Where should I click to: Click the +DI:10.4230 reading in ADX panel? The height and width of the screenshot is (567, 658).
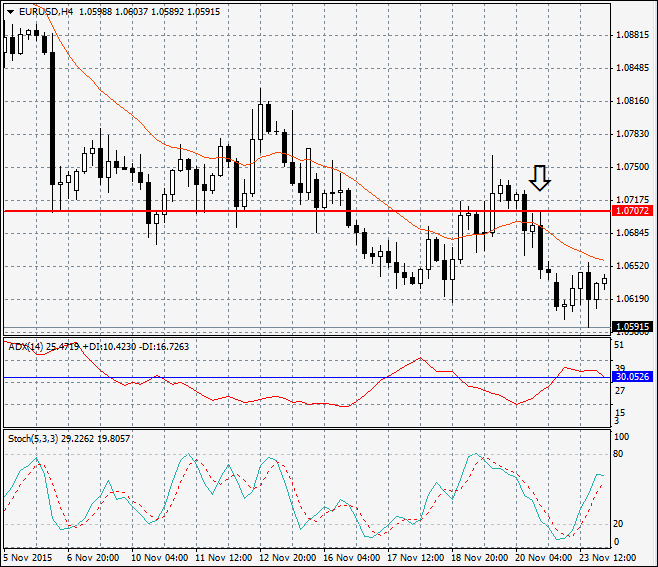[110, 347]
